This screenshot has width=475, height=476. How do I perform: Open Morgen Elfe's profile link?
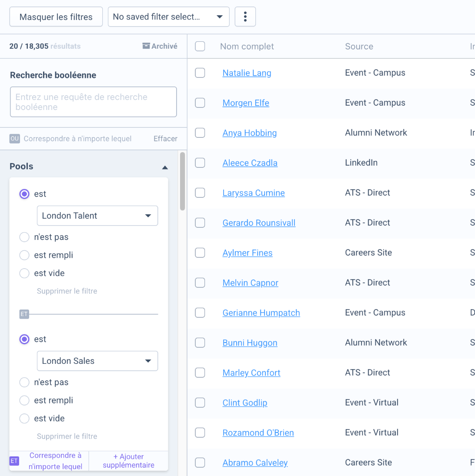tap(246, 103)
